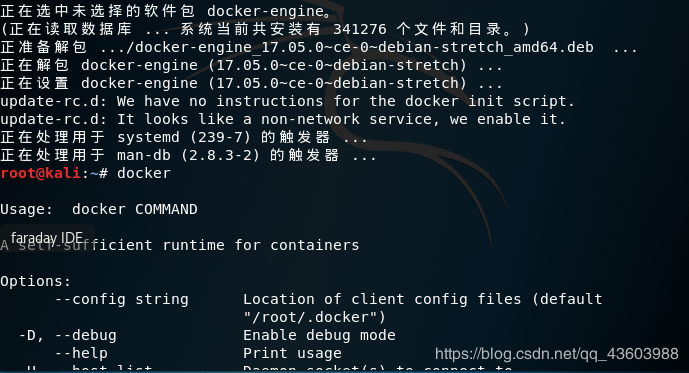Image resolution: width=689 pixels, height=373 pixels.
Task: Click the 341276 file count number
Action: [x=360, y=29]
